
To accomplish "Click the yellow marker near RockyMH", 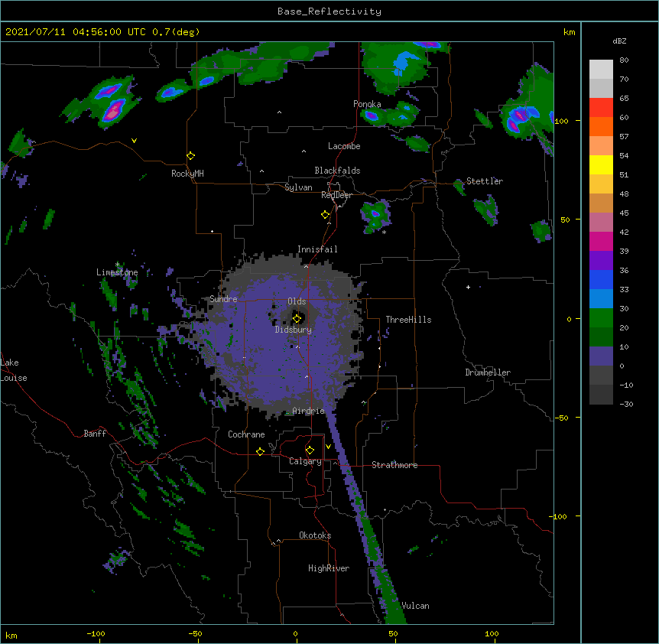I will [x=191, y=156].
